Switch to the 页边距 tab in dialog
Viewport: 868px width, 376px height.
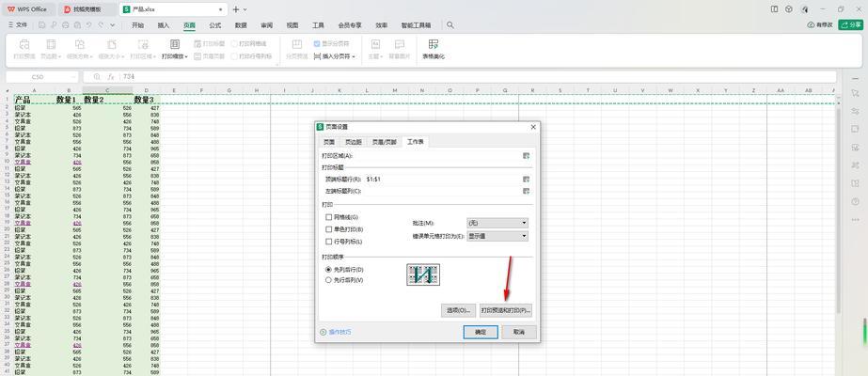[353, 142]
